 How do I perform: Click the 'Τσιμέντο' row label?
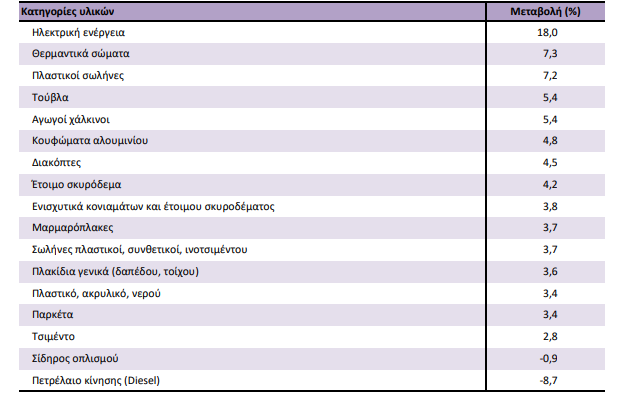[53, 337]
